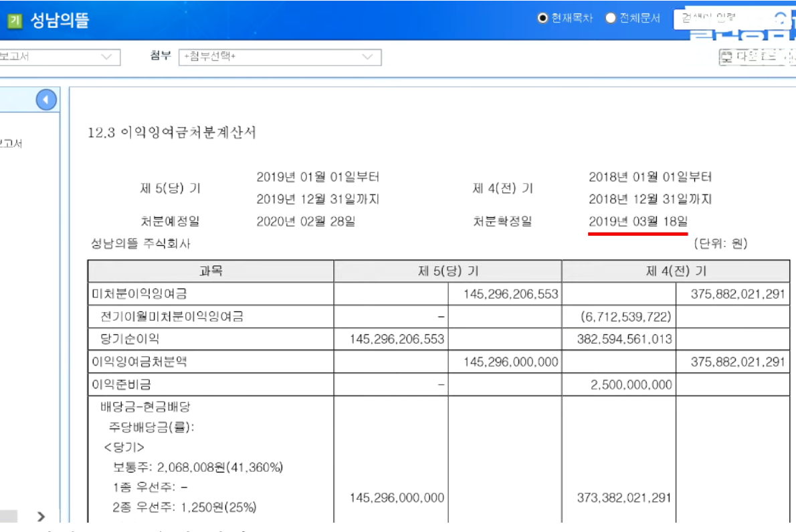Screen dimensions: 796x532
Task: Click the 배당금-현금배당 label
Action: click(x=145, y=407)
